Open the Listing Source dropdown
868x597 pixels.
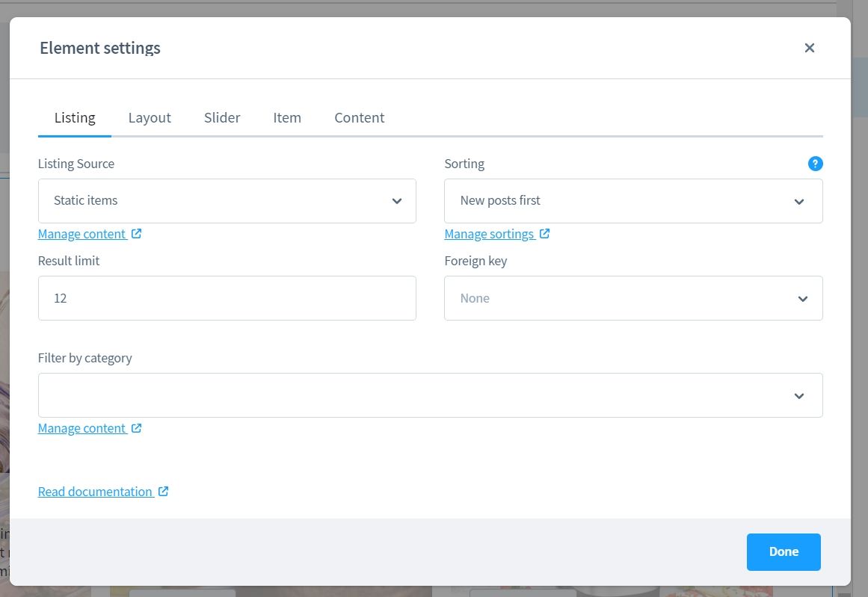pyautogui.click(x=227, y=201)
